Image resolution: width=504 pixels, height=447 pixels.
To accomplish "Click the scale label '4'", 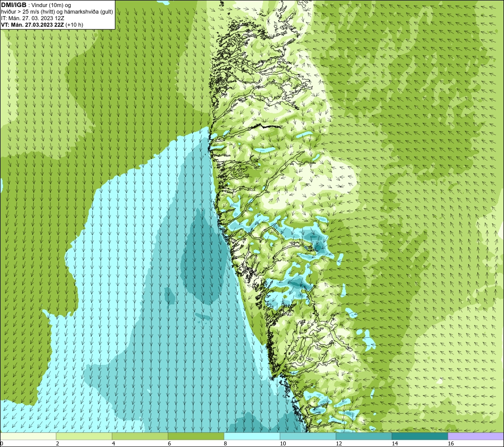I will pyautogui.click(x=113, y=443).
